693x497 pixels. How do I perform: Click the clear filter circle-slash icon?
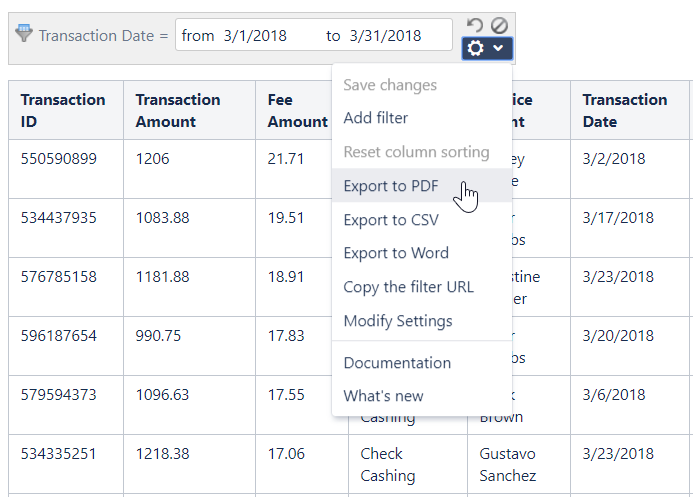tap(499, 25)
